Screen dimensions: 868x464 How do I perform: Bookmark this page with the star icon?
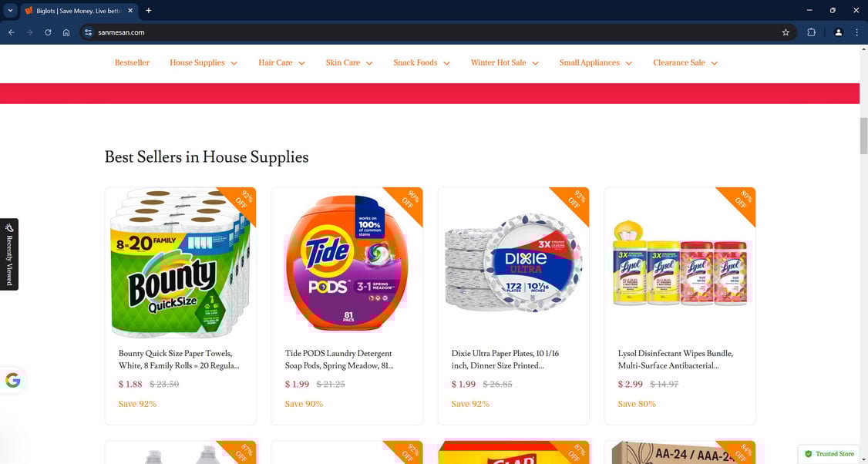click(x=786, y=32)
